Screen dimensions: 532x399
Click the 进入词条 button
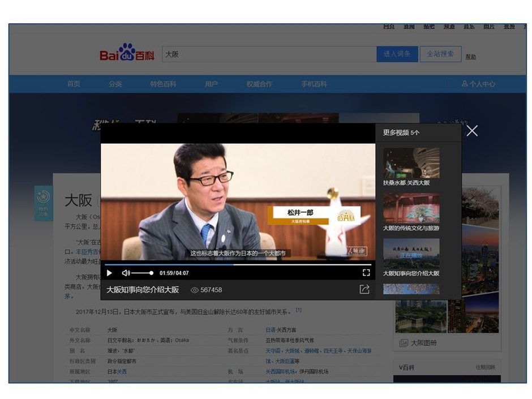pos(397,54)
